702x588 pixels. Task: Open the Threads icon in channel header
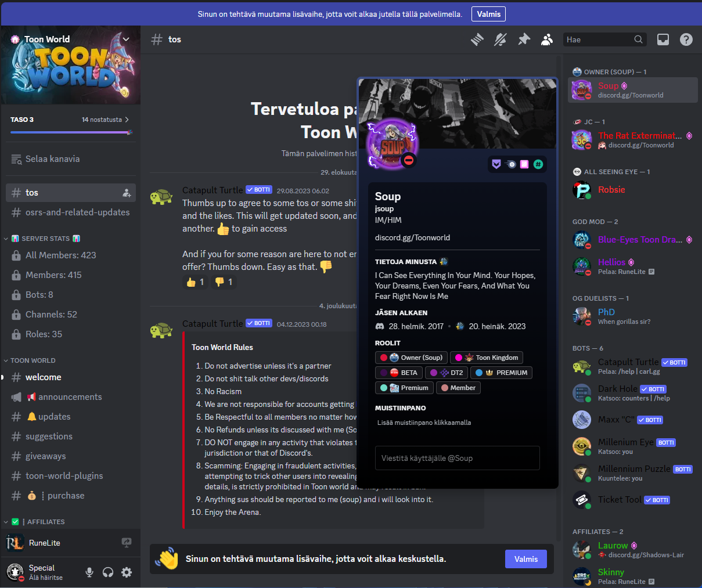[x=477, y=39]
